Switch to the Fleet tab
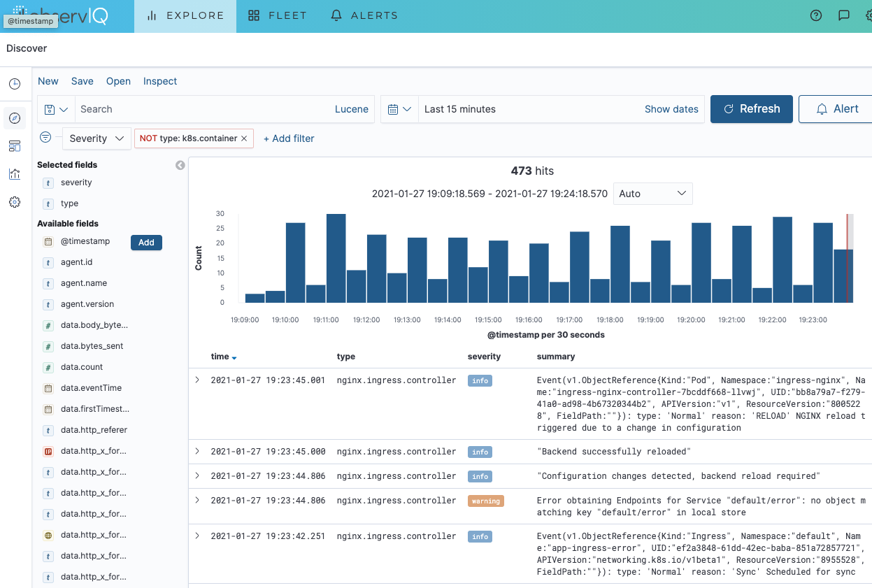This screenshot has width=872, height=588. point(278,15)
